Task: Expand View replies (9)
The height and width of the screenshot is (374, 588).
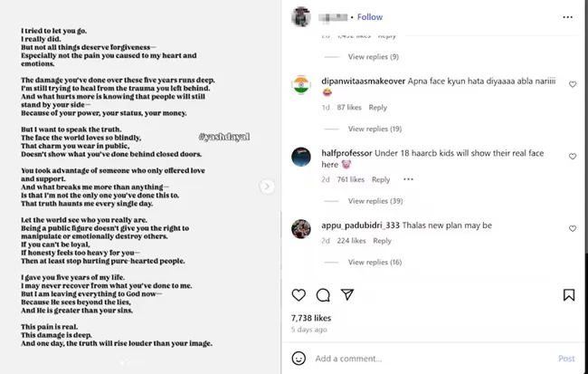Action: click(x=373, y=57)
